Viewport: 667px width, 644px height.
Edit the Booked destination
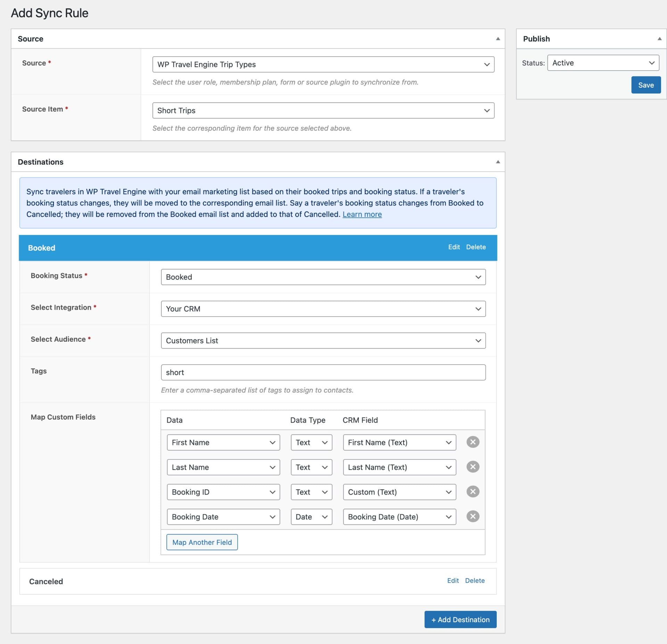click(454, 247)
